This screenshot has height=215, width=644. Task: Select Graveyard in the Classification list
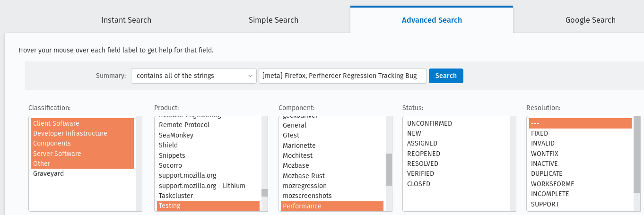[x=48, y=173]
